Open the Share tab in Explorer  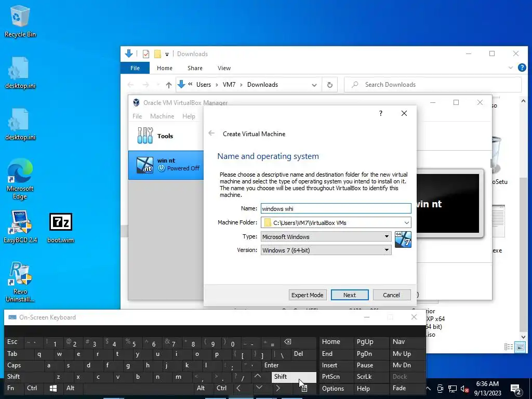tap(195, 68)
